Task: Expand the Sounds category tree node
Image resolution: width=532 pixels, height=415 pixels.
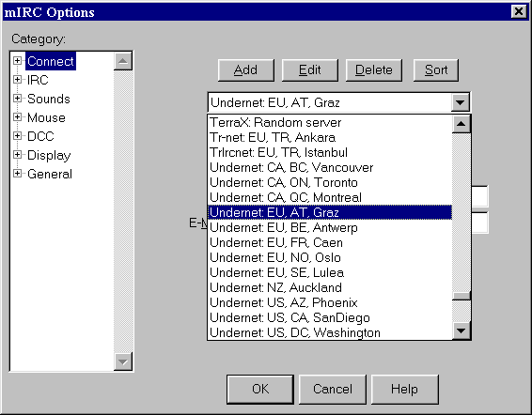Action: [x=17, y=99]
